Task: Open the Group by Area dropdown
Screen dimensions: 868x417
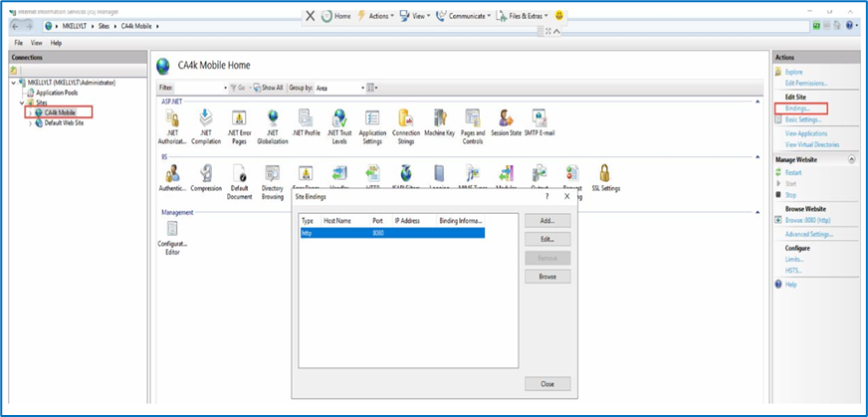Action: [x=340, y=88]
